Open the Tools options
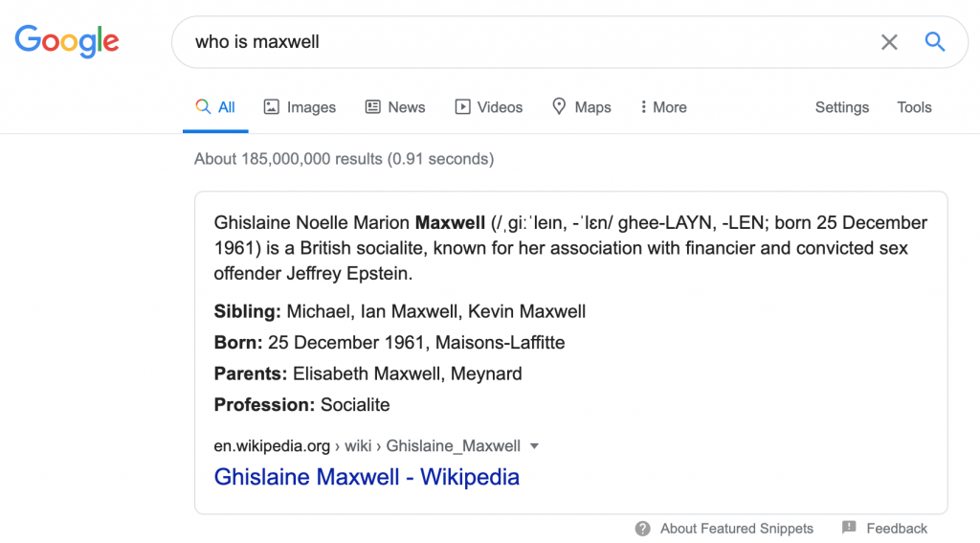 pyautogui.click(x=914, y=107)
